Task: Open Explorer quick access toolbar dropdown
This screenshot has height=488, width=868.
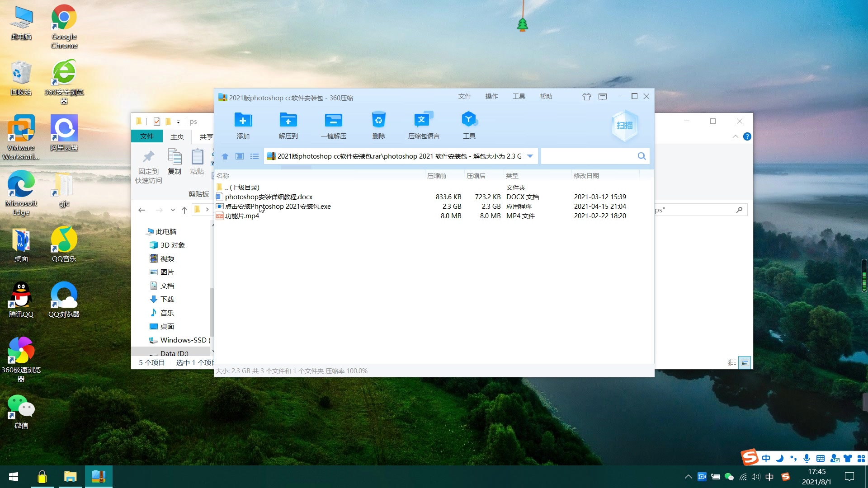Action: 178,122
